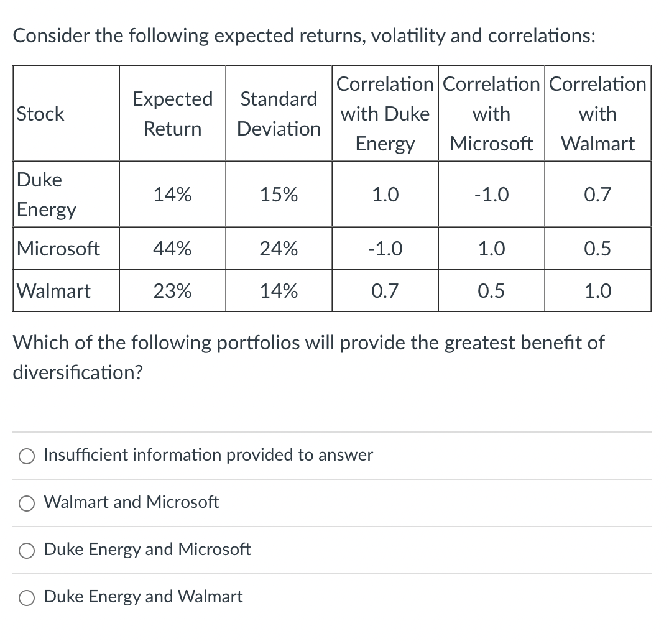Click the Correlation with Duke Energy header

pos(385,113)
